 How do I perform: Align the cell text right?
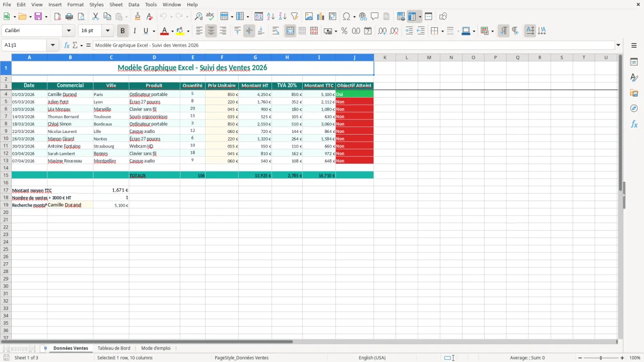(x=223, y=31)
